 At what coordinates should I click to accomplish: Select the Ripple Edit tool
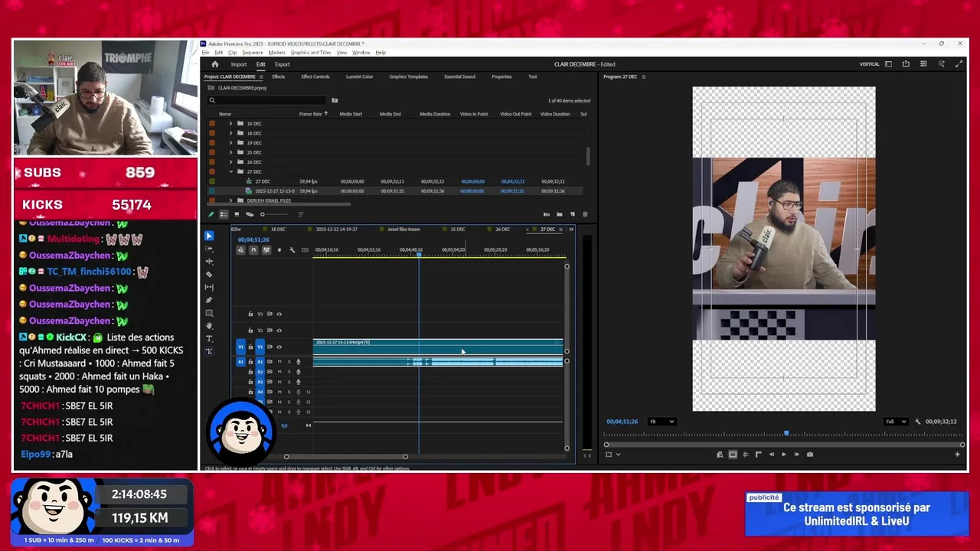point(209,262)
